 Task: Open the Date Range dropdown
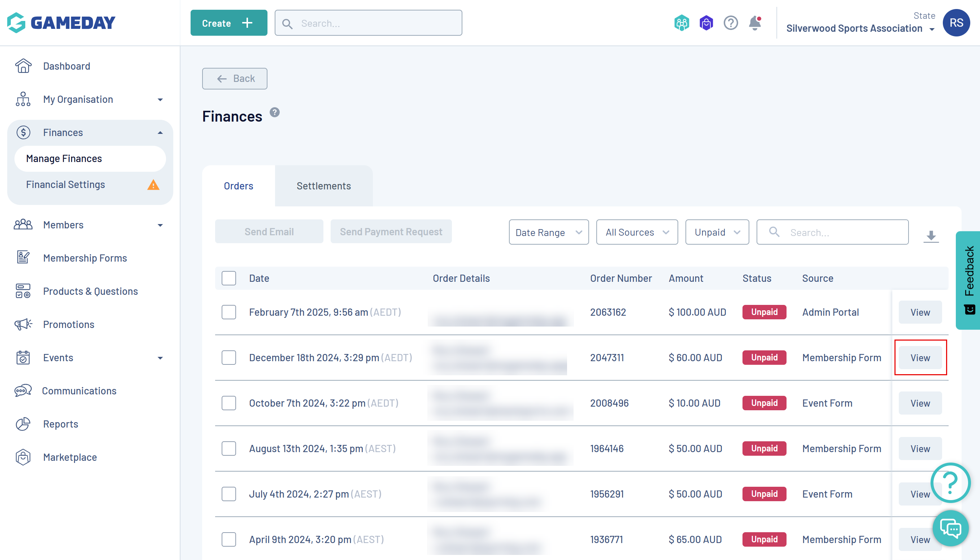[548, 232]
